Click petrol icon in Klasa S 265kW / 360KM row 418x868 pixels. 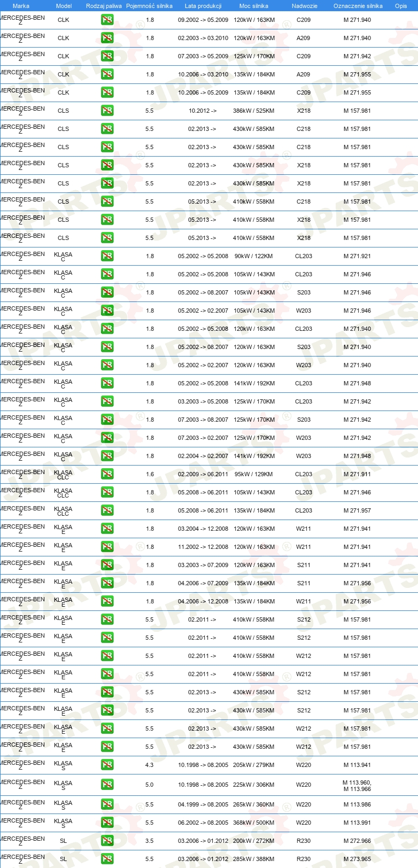coord(107,805)
